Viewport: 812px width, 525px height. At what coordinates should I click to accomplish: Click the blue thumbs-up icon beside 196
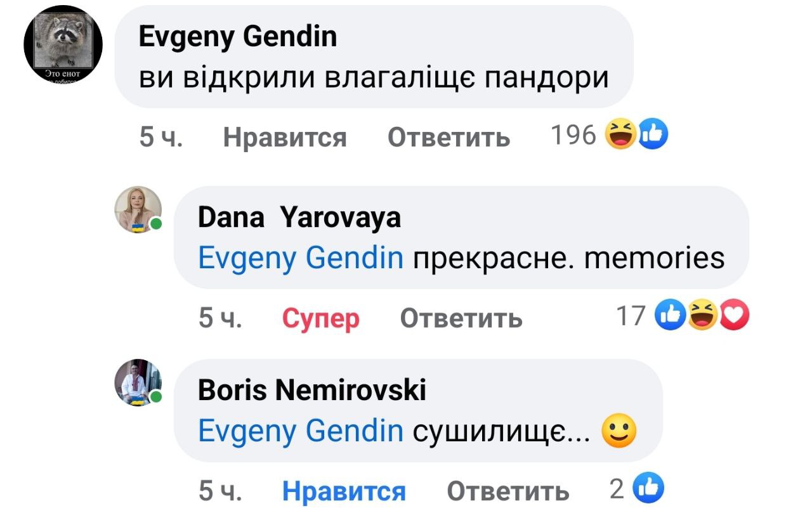click(x=652, y=134)
